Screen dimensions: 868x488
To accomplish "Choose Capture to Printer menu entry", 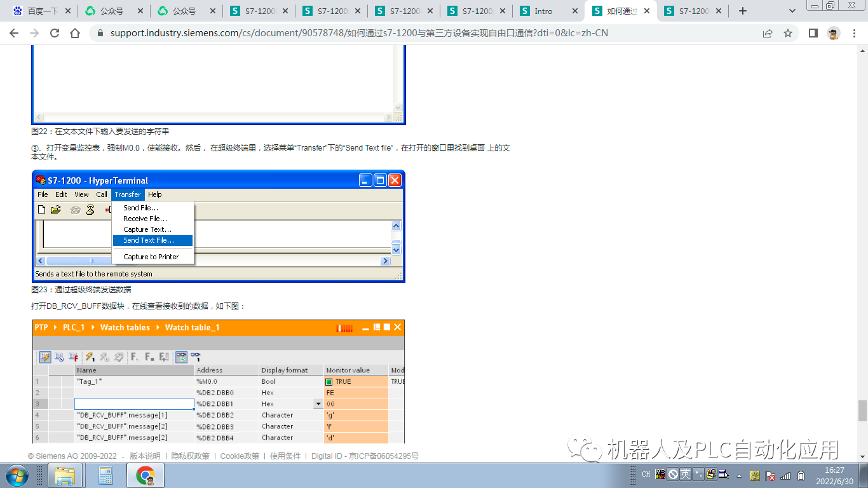I will pyautogui.click(x=153, y=257).
